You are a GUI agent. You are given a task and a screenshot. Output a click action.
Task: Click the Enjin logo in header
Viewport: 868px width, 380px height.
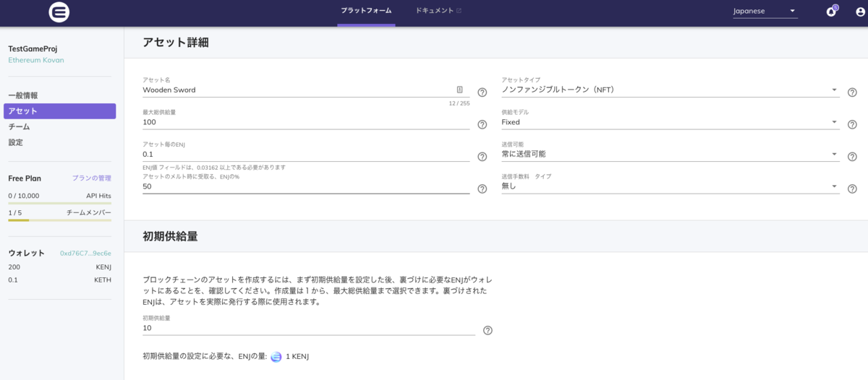(x=59, y=12)
